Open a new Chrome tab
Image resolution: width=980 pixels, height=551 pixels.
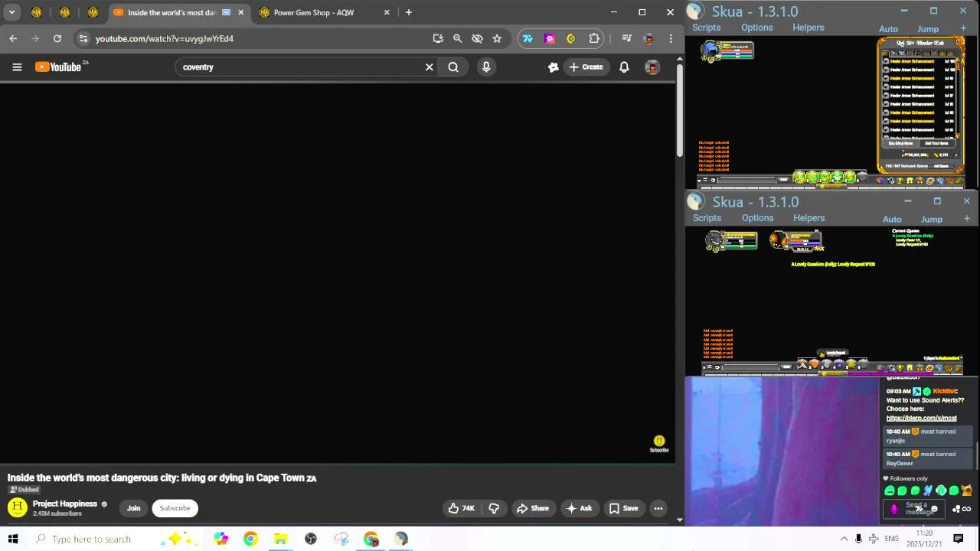(409, 12)
